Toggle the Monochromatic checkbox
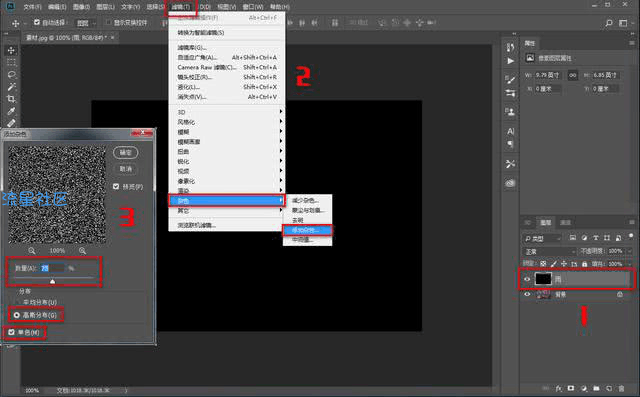 click(x=11, y=332)
